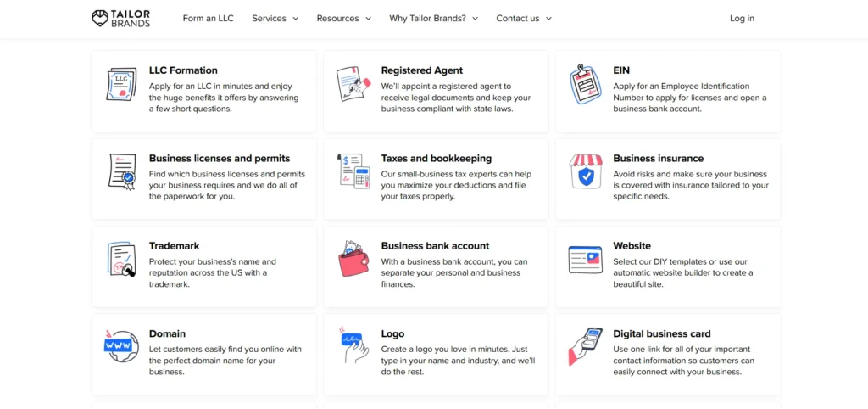Click the Business licenses certificate icon
The width and height of the screenshot is (868, 409).
[122, 172]
